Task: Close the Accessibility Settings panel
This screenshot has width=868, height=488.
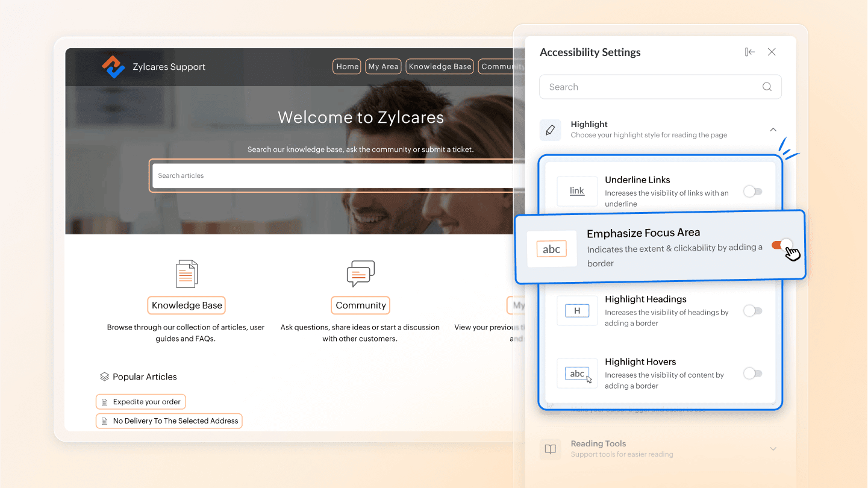Action: [x=772, y=52]
